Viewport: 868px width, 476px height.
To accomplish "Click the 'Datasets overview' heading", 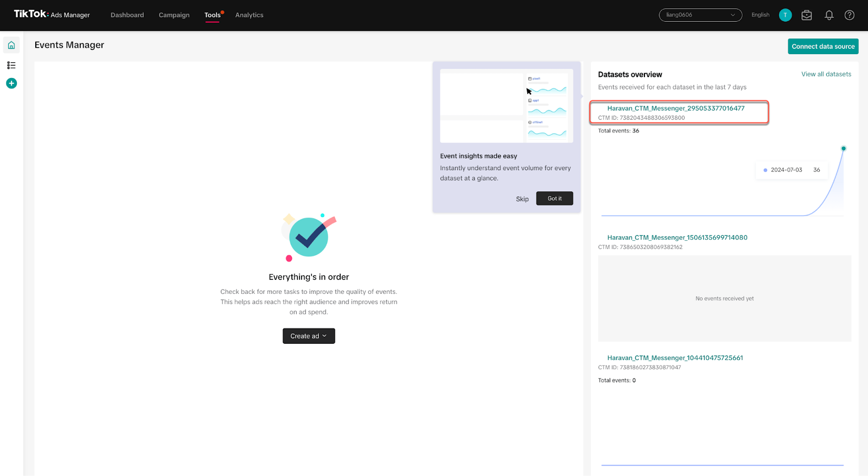I will click(630, 75).
